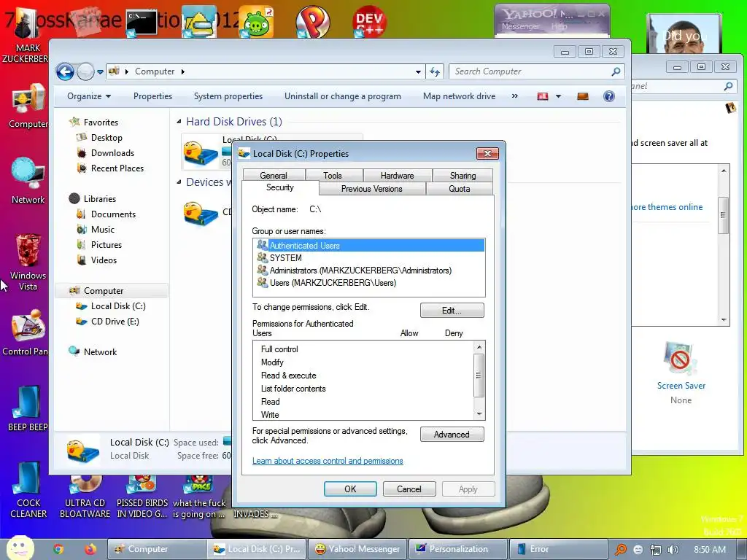Click Cancel in Properties dialog
Screen dimensions: 747x560
tap(409, 489)
